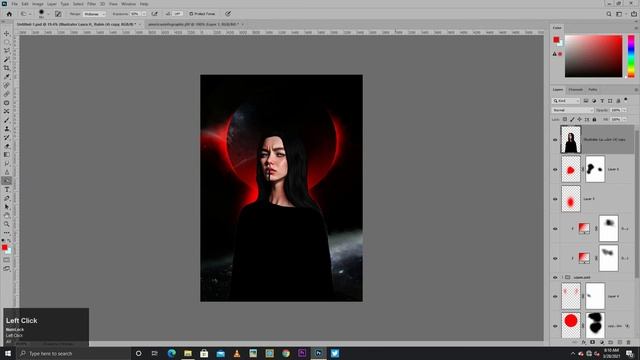Open the Exposure value dropdown arrow
640x360 pixels.
(144, 14)
